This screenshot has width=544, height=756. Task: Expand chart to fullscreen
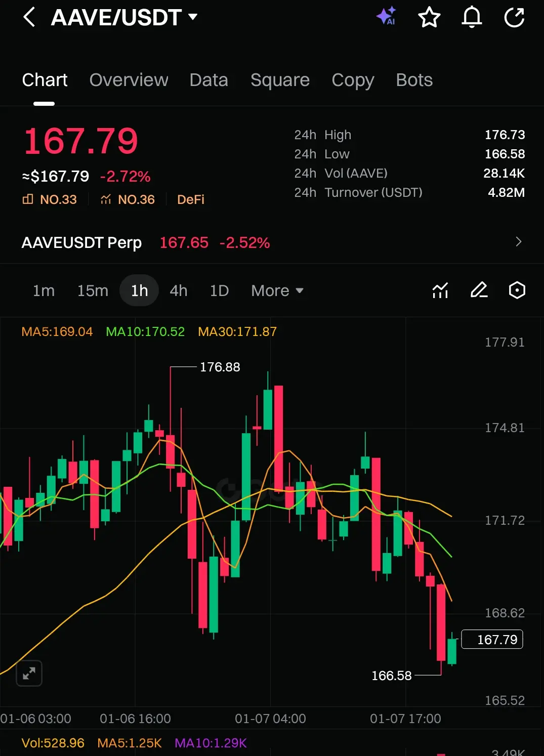(x=29, y=674)
